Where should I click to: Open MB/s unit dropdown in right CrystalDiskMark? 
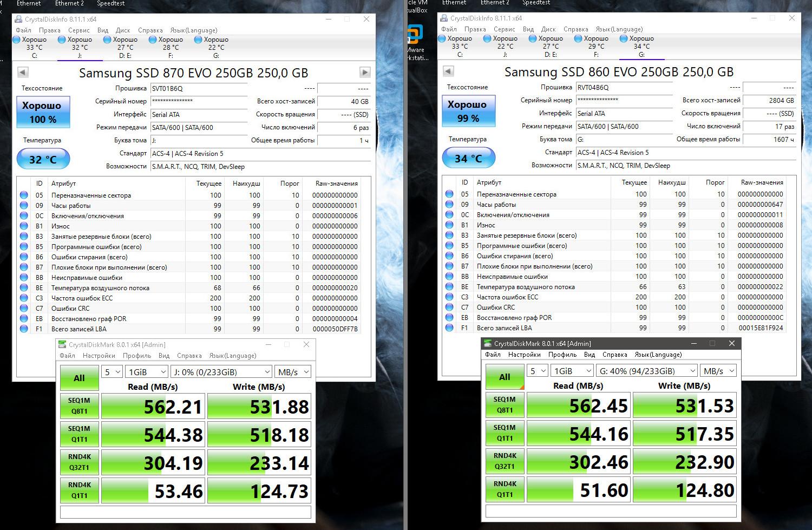[x=718, y=371]
